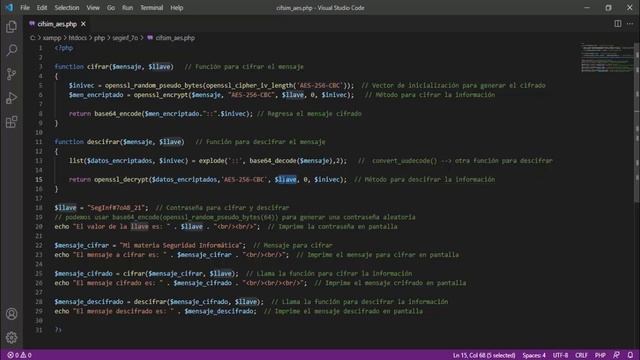Select the cifsim_aes.php editor tab

tap(57, 24)
